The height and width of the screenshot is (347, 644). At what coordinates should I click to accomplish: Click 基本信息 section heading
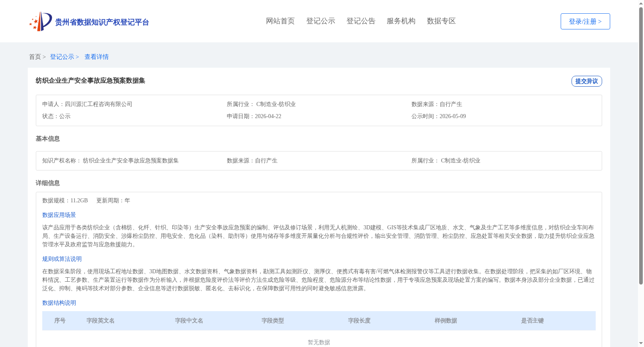(47, 139)
